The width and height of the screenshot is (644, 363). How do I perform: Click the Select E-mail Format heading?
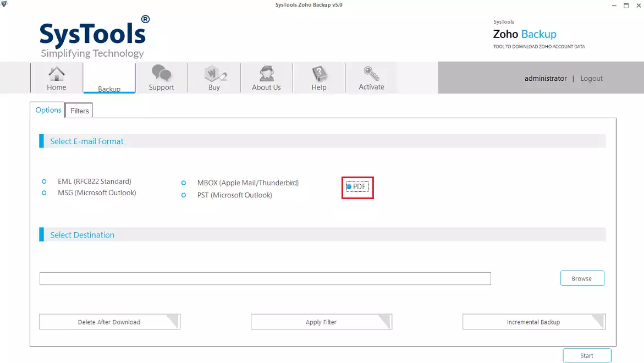click(87, 141)
